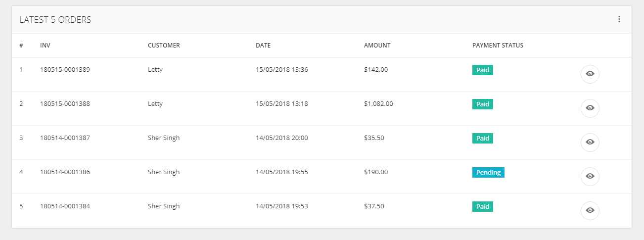Click the Pending status badge

(488, 173)
